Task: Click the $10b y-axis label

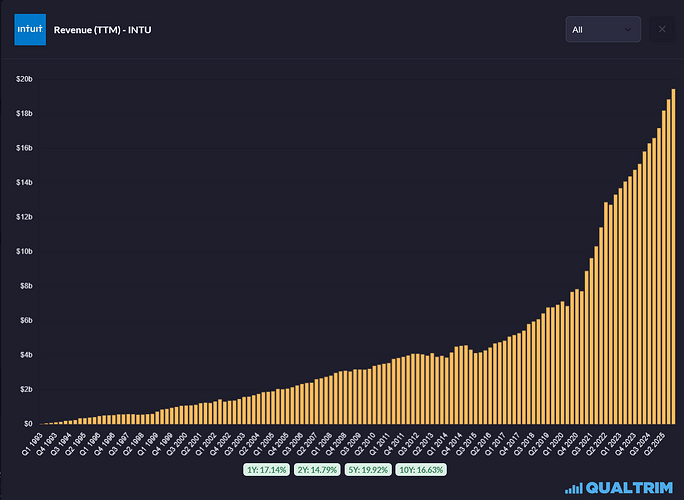Action: 26,251
